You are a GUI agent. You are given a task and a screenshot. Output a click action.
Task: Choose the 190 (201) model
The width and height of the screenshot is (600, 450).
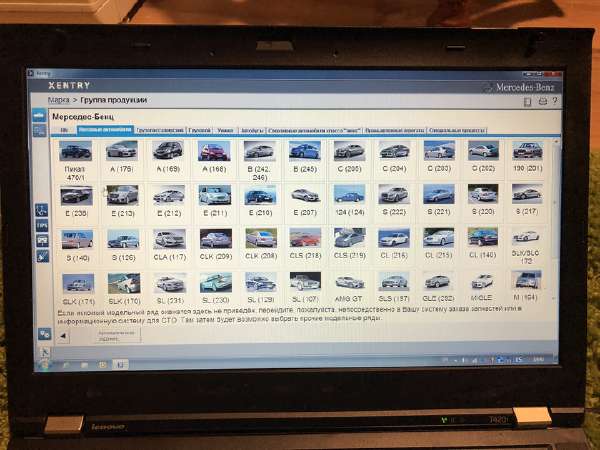tap(528, 156)
